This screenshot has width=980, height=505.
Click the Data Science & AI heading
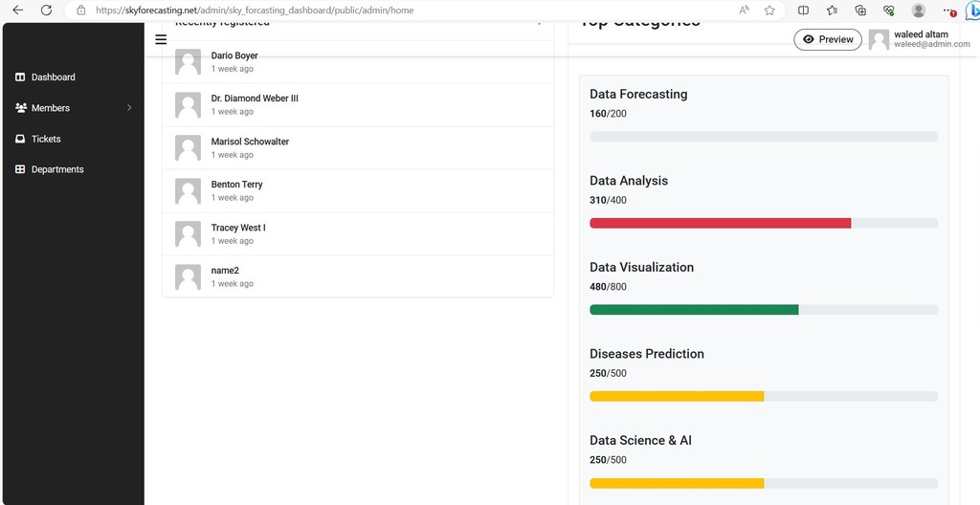pos(640,441)
